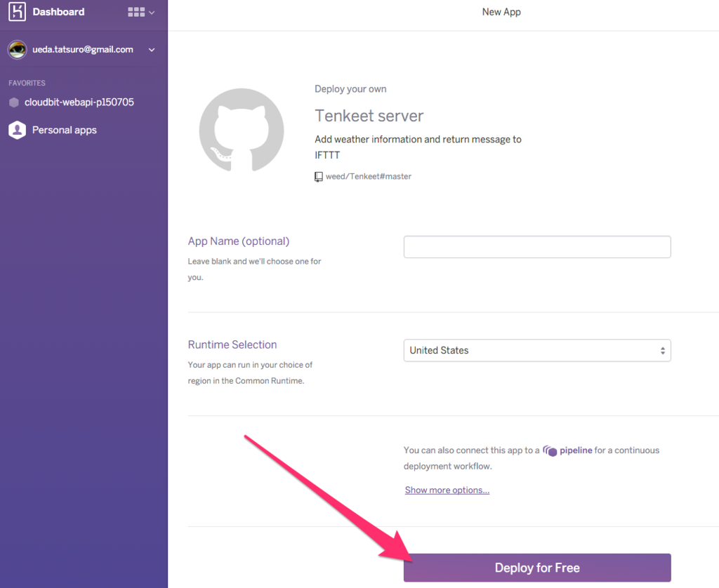Click the repository book icon

point(319,177)
